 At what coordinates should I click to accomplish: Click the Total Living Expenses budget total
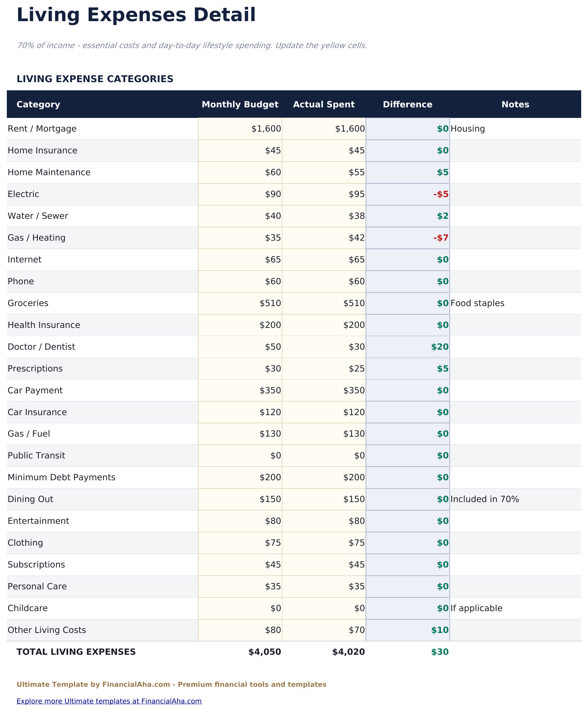[264, 652]
